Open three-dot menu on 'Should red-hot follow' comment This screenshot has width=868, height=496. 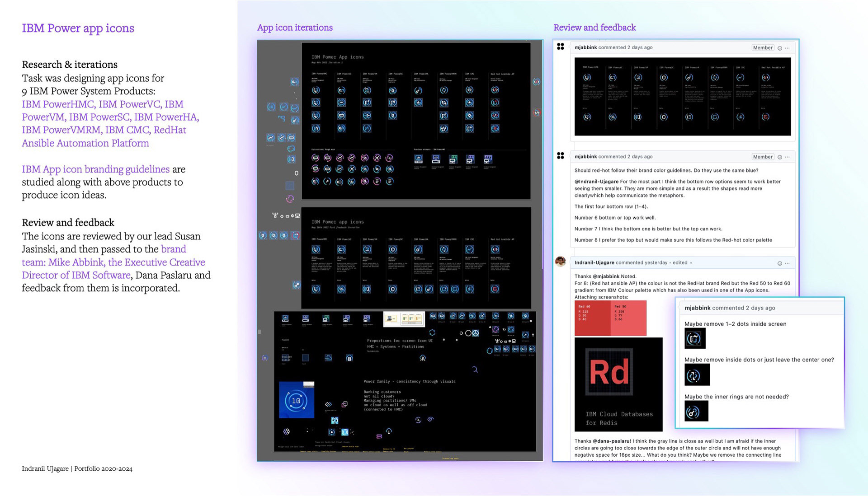pos(788,157)
